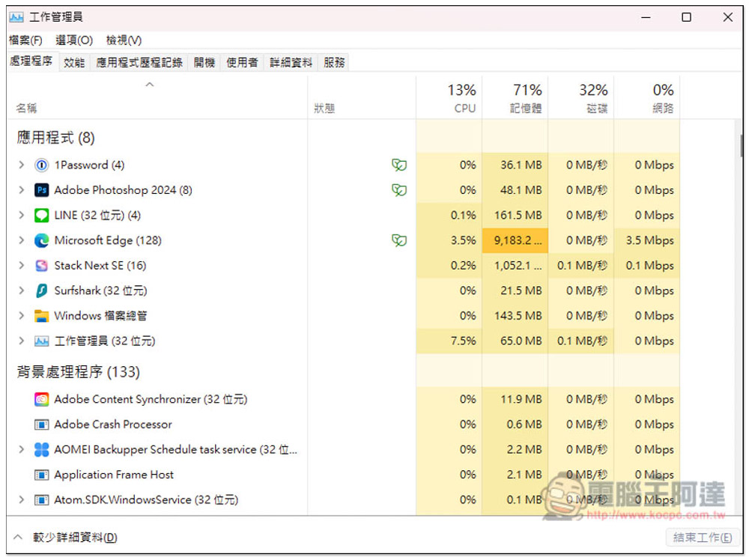Expand the LINE (32 位元) (4) group
Viewport: 749px width, 560px height.
(x=21, y=215)
